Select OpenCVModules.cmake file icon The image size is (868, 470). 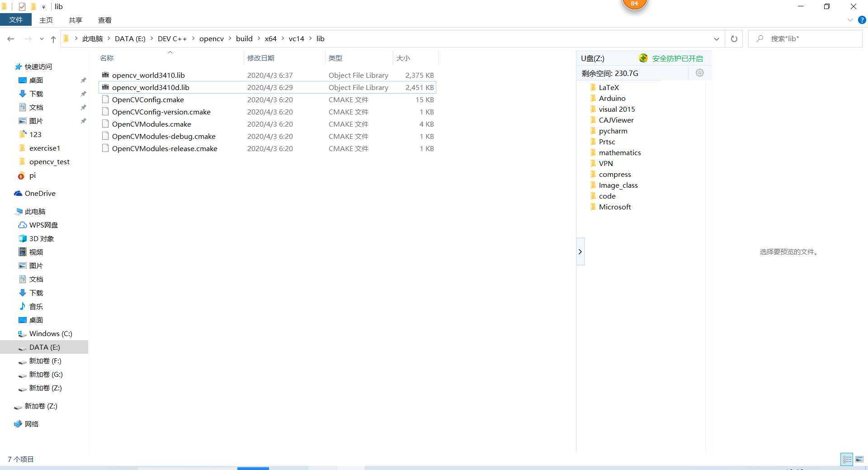tap(105, 124)
